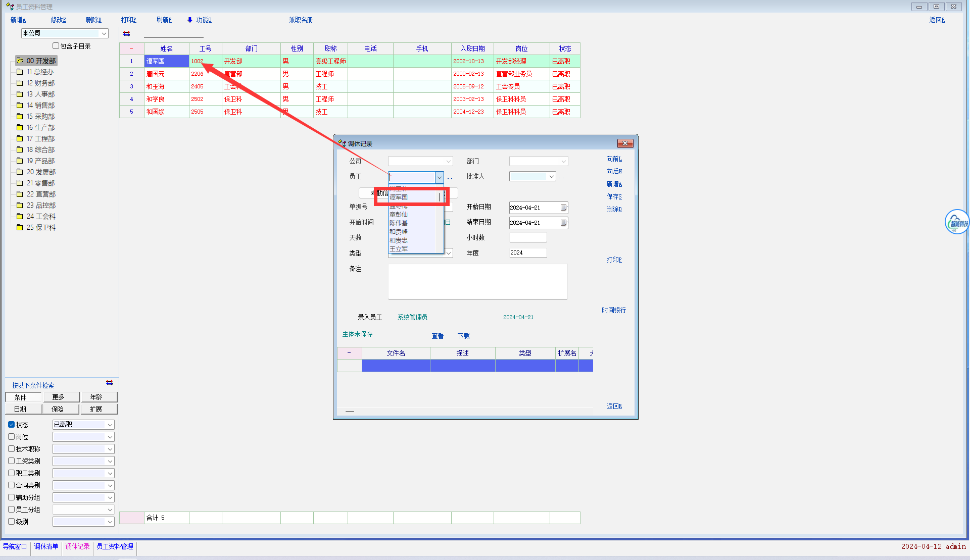This screenshot has width=970, height=560.
Task: Click 保存S link in dialog
Action: pos(614,197)
